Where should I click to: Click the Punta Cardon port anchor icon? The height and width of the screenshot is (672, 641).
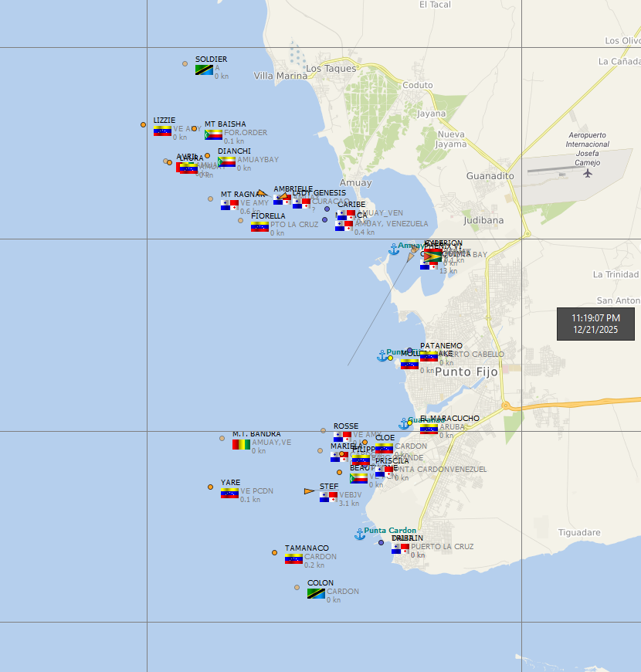[360, 534]
